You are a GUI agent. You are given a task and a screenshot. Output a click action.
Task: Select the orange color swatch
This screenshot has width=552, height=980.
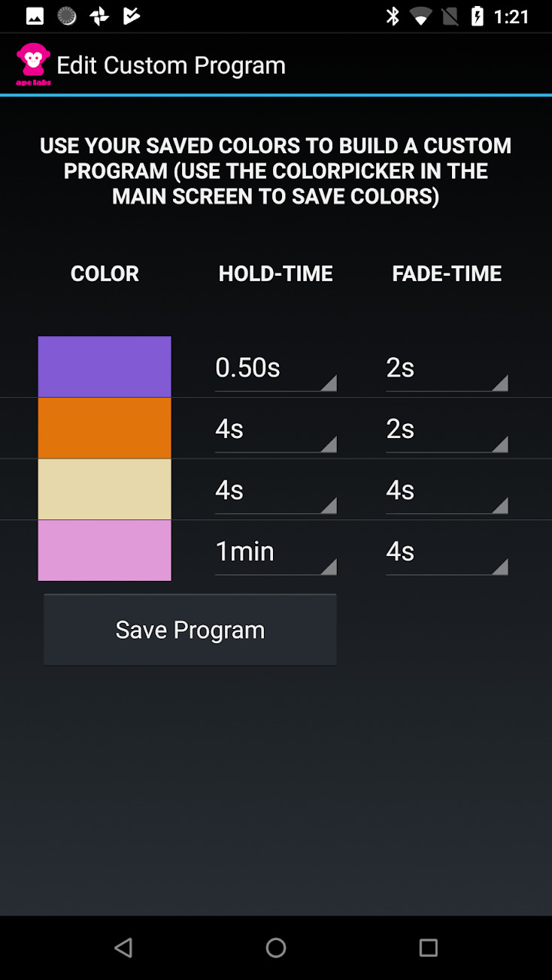coord(105,428)
